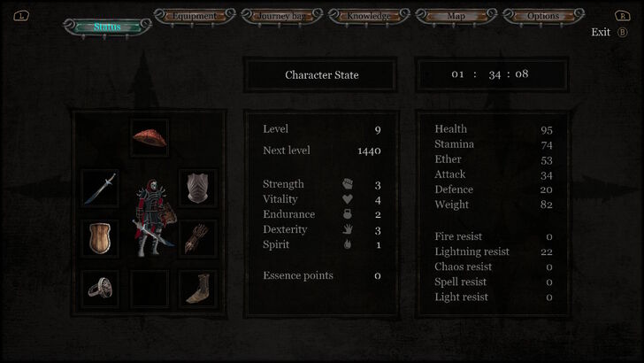Select the red helmet equipment slot
Screen dimensions: 644x363
[149, 138]
